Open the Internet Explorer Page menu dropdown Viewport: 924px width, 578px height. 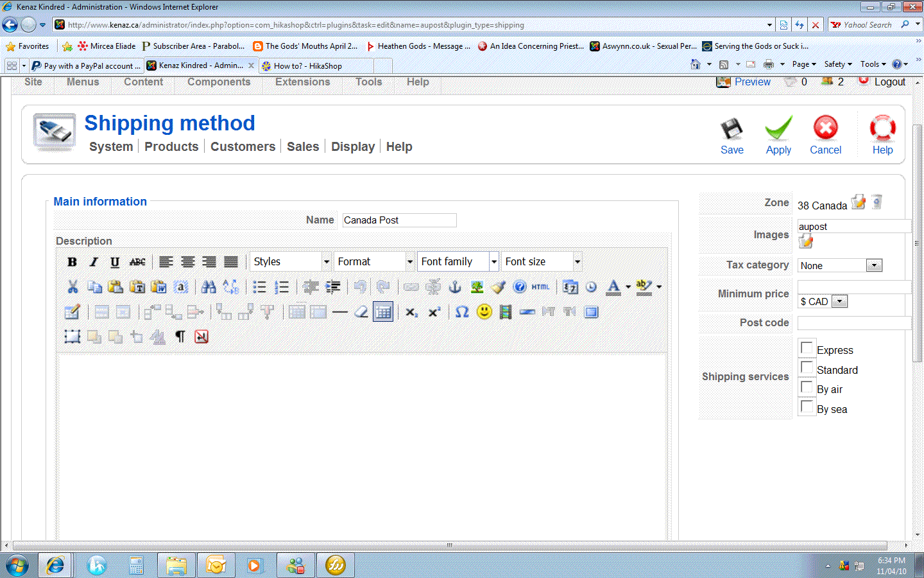coord(804,64)
